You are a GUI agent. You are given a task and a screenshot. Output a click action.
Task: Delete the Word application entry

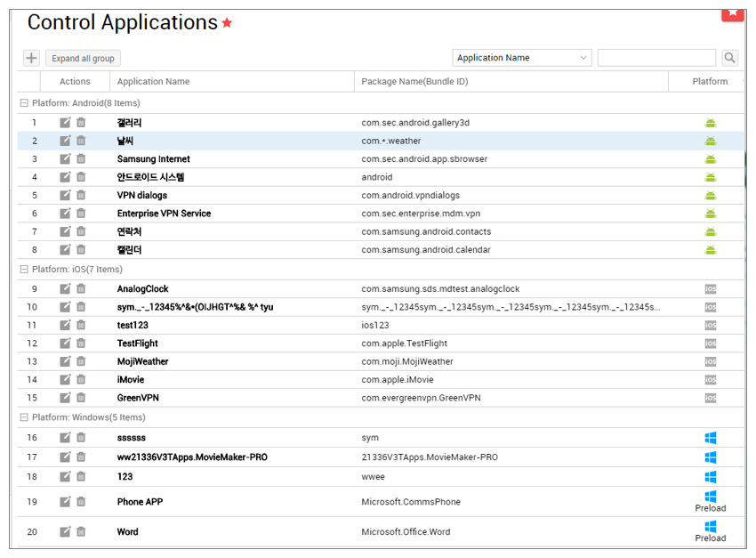point(81,531)
